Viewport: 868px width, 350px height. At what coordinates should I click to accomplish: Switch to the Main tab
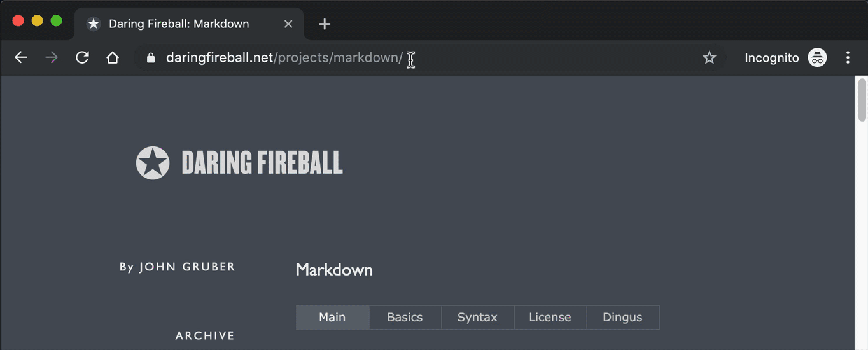[332, 318]
